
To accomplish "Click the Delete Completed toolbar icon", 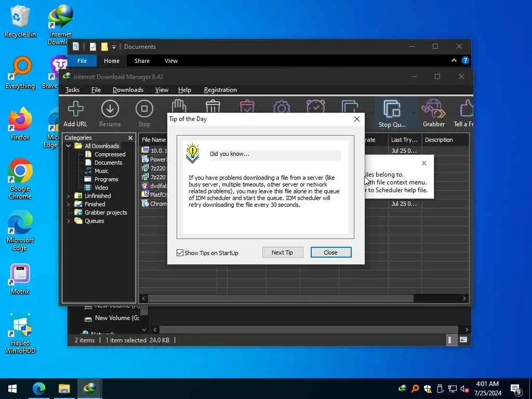I will click(x=247, y=106).
